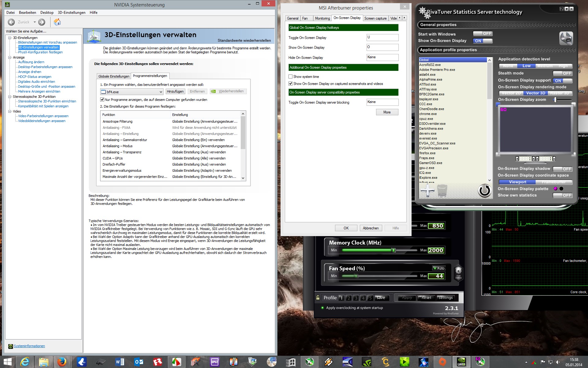
Task: Open the bf4.exe program dropdown
Action: pos(161,92)
